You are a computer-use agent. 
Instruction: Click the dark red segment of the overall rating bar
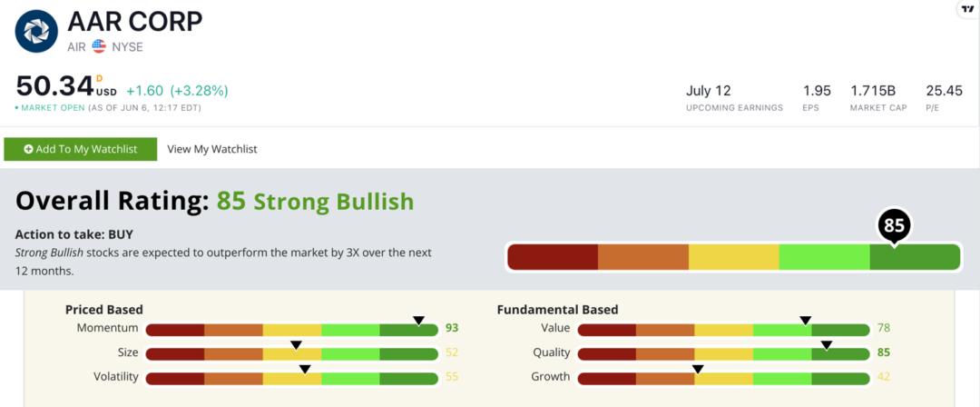pyautogui.click(x=552, y=257)
